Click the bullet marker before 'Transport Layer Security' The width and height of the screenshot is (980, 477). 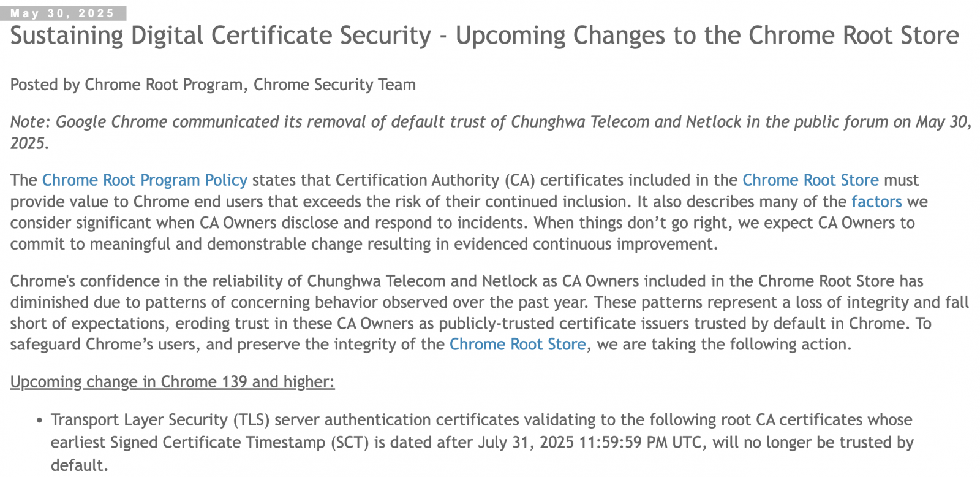(x=39, y=421)
